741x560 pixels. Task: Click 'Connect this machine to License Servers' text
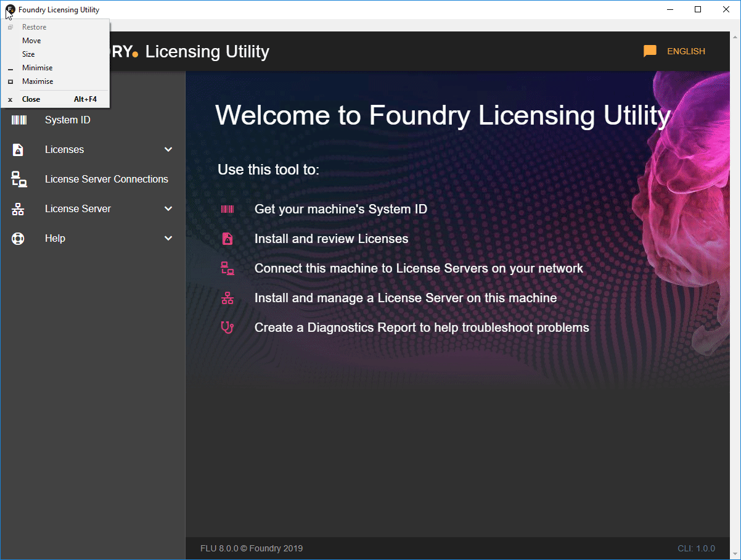click(x=419, y=268)
